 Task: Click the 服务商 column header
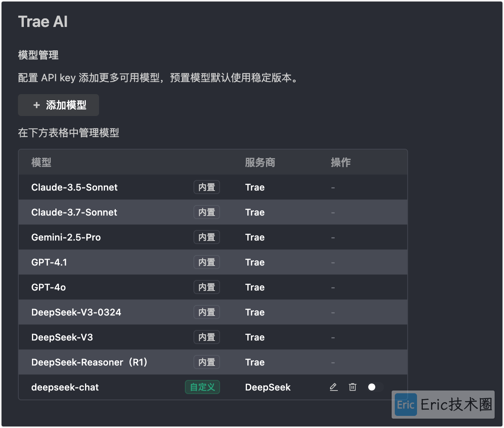pos(260,162)
